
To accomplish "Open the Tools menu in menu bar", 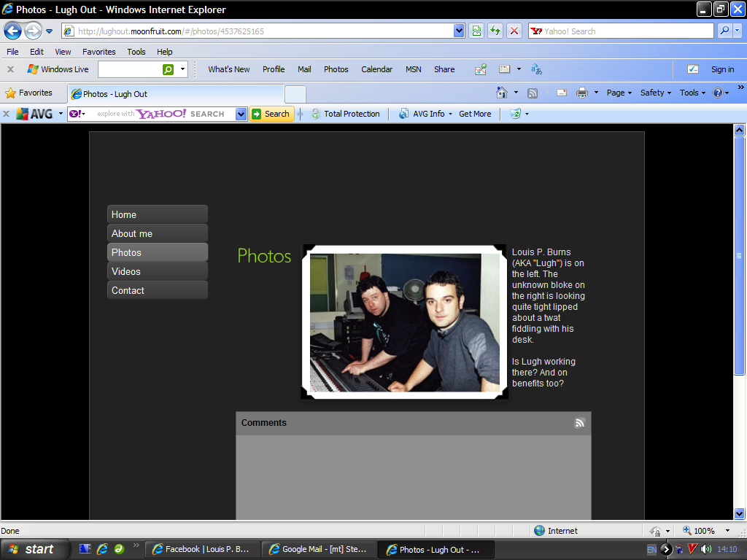I will (x=136, y=52).
